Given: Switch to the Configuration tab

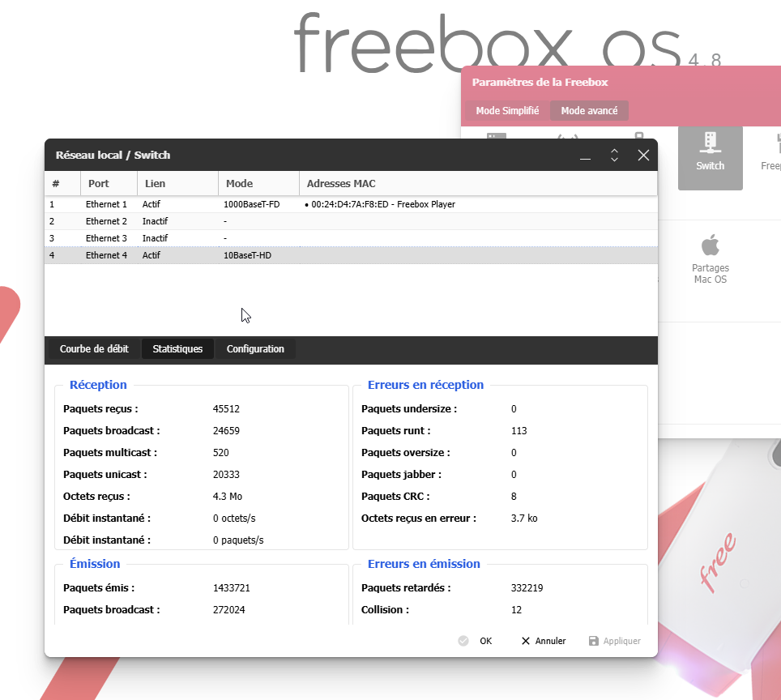Looking at the screenshot, I should point(255,349).
